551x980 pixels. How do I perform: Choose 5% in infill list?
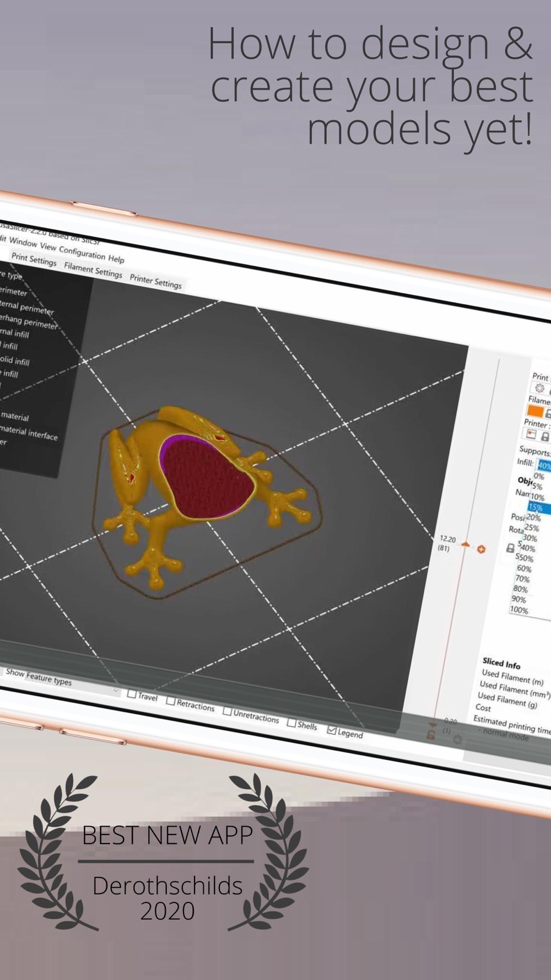point(537,486)
